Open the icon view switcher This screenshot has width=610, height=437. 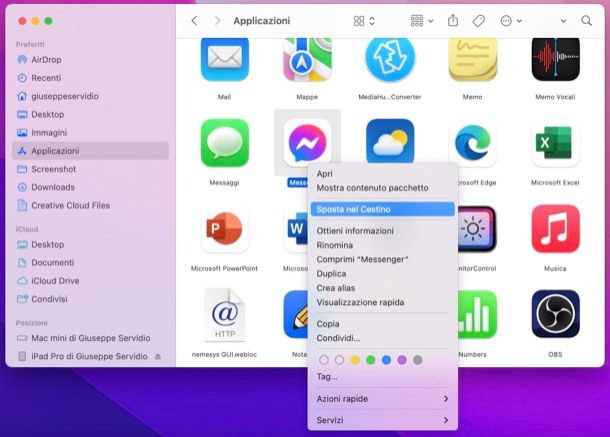pyautogui.click(x=364, y=21)
